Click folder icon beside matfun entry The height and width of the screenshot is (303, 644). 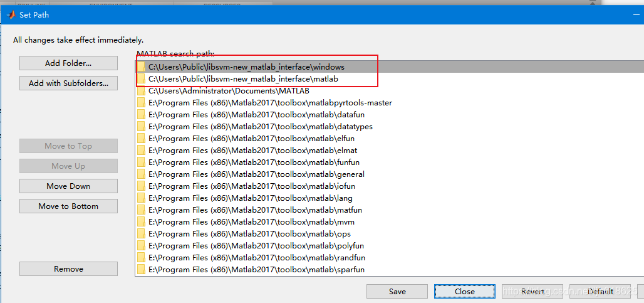[x=142, y=210]
